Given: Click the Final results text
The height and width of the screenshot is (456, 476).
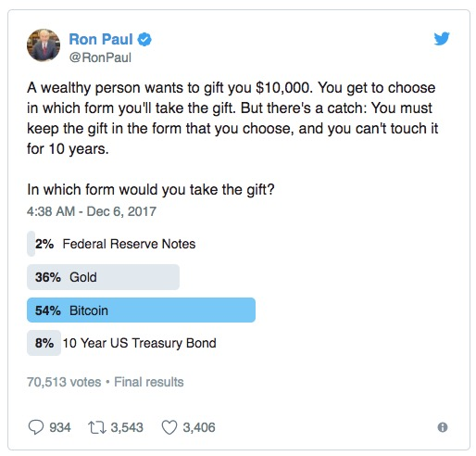Looking at the screenshot, I should click(x=149, y=382).
